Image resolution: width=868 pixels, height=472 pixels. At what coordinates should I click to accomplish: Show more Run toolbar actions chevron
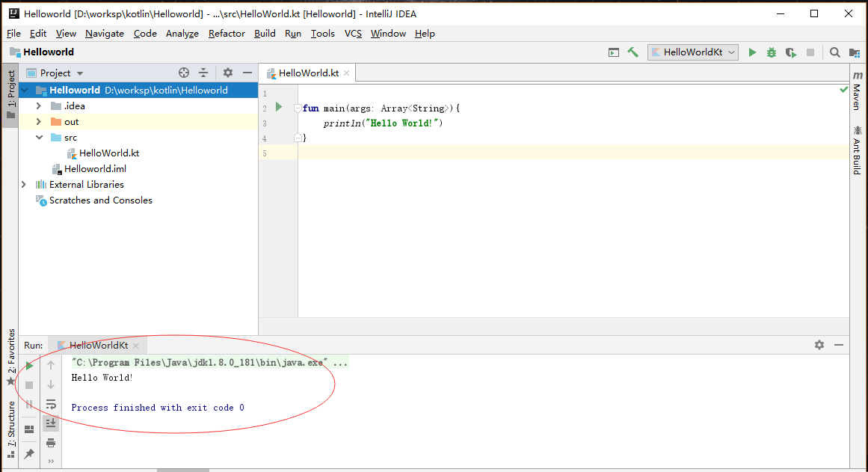click(x=51, y=461)
